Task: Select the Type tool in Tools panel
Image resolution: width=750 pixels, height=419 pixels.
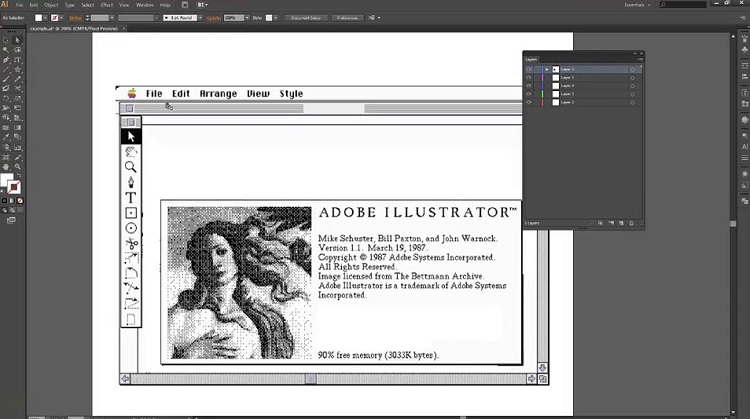Action: [18, 60]
